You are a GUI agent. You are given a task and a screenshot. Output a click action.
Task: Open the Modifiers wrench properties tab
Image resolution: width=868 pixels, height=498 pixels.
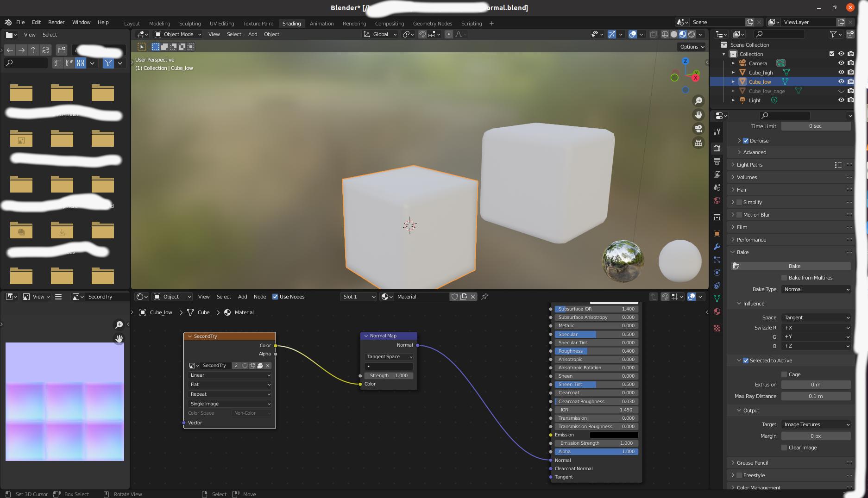tap(717, 247)
